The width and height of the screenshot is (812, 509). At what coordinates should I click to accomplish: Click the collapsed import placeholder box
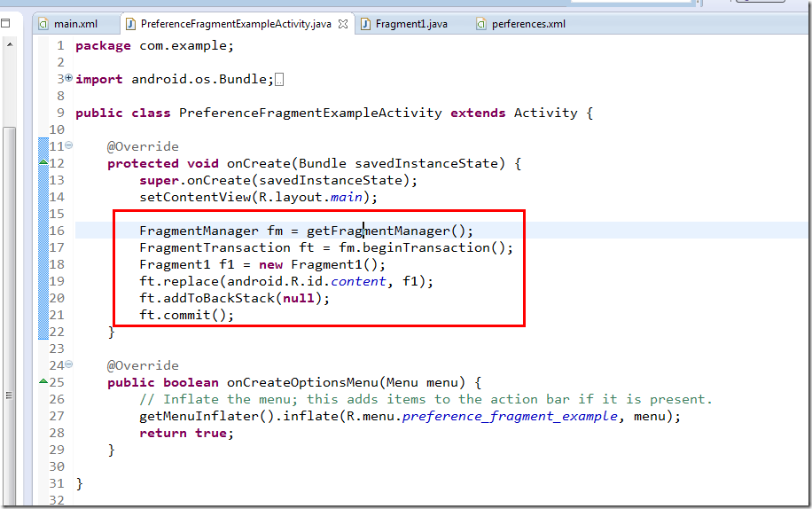click(279, 80)
